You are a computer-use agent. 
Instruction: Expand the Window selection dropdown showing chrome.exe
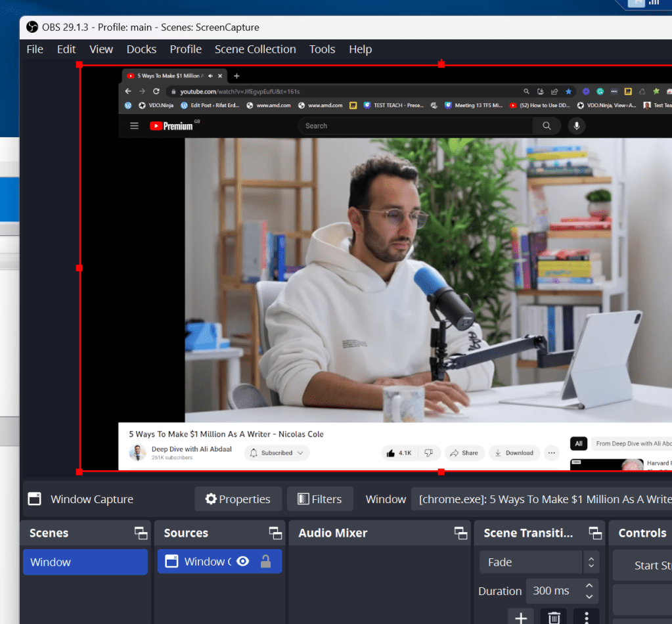tap(541, 499)
